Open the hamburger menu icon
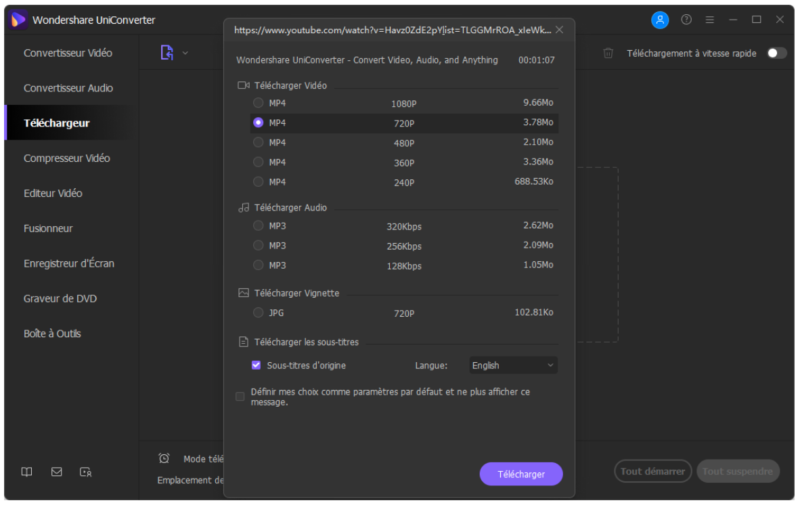The image size is (800, 505). 710,20
